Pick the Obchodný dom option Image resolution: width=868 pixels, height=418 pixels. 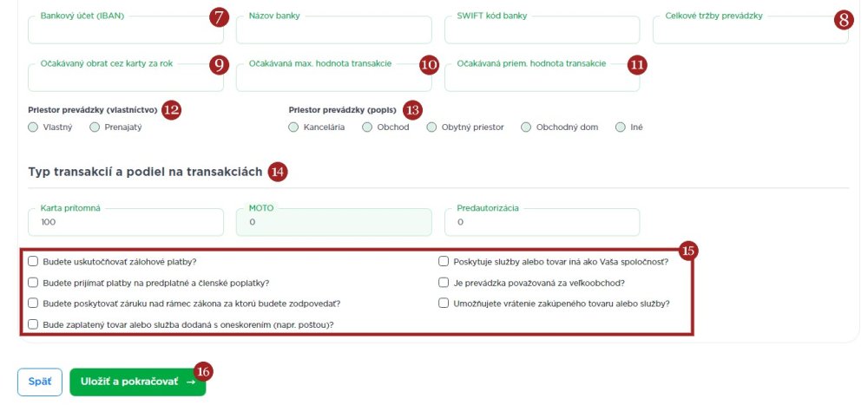[x=526, y=127]
